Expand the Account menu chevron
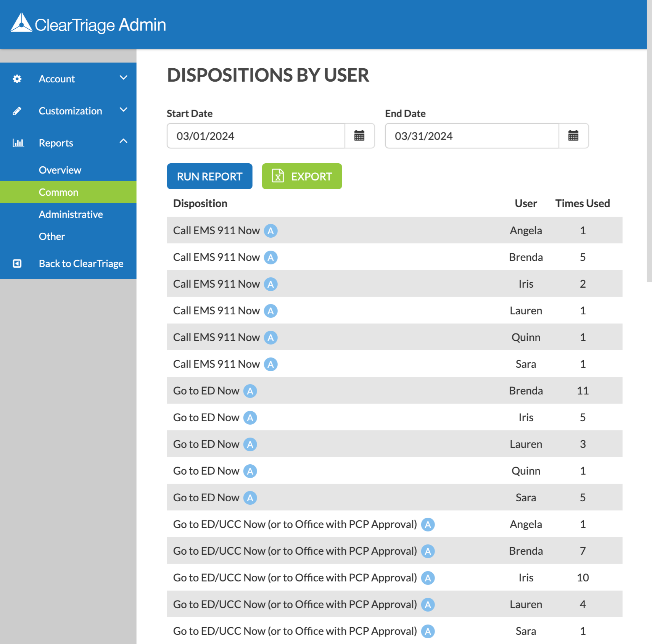Viewport: 652px width, 644px height. tap(123, 78)
